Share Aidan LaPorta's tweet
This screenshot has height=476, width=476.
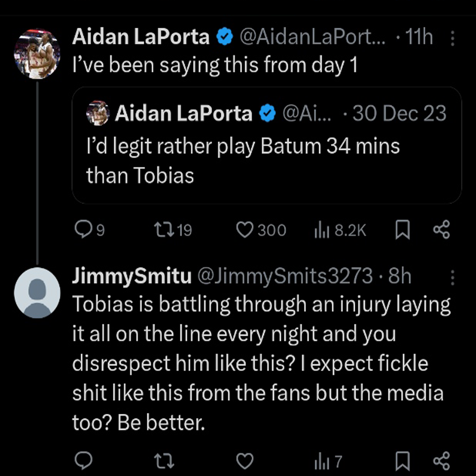point(441,230)
